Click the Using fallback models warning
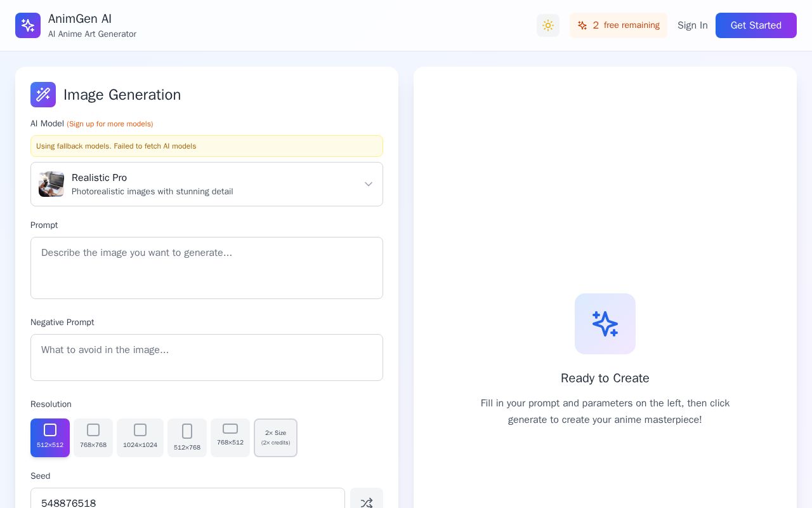 tap(207, 146)
